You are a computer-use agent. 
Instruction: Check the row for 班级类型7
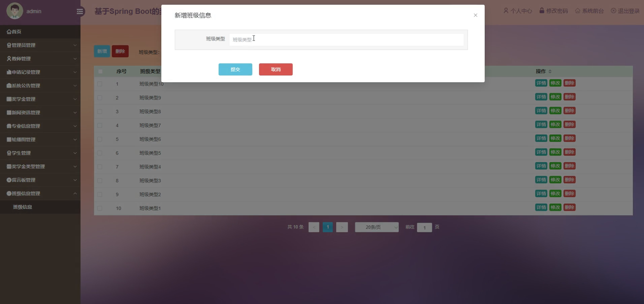coord(100,125)
